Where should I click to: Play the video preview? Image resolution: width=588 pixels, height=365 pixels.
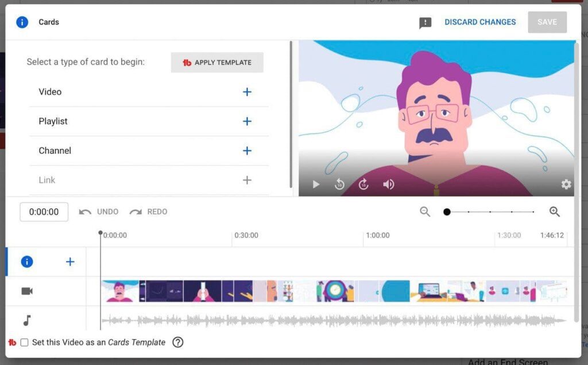pyautogui.click(x=315, y=184)
